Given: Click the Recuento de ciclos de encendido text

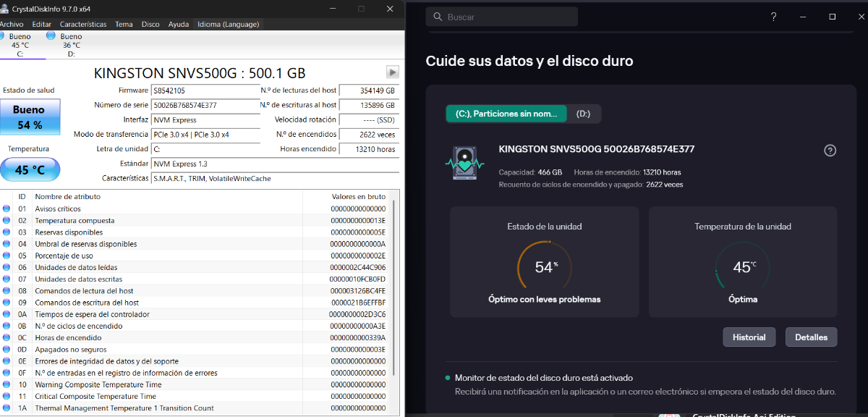Looking at the screenshot, I should 591,185.
